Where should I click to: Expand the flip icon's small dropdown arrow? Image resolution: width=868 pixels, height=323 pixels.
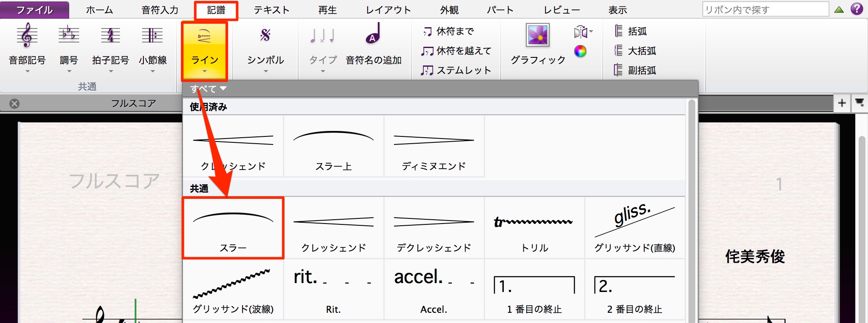tap(591, 31)
